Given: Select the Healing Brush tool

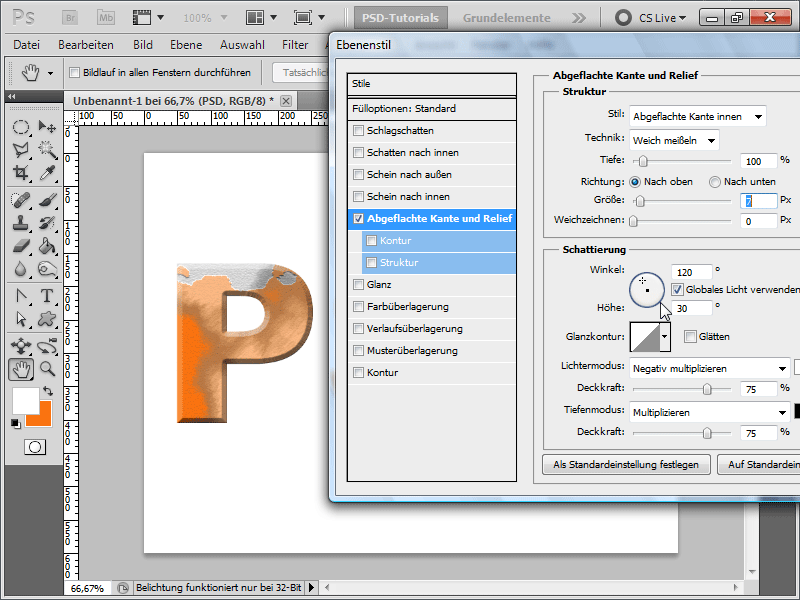Looking at the screenshot, I should click(x=20, y=200).
